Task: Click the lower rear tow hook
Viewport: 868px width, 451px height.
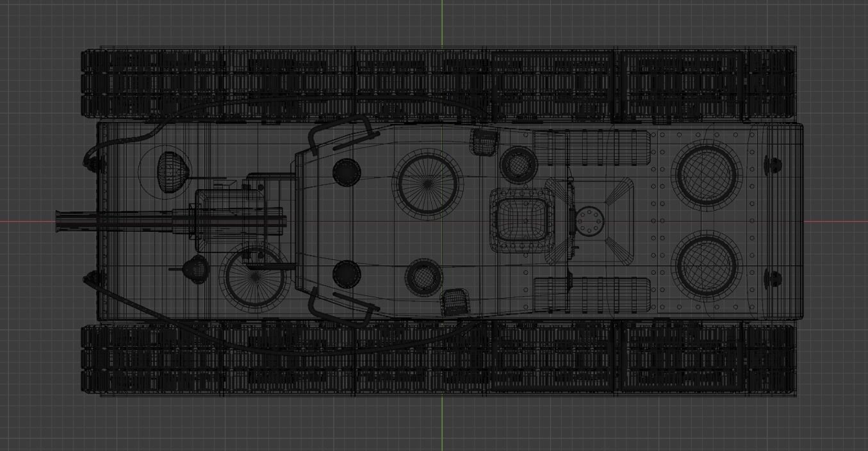Action: coord(774,279)
